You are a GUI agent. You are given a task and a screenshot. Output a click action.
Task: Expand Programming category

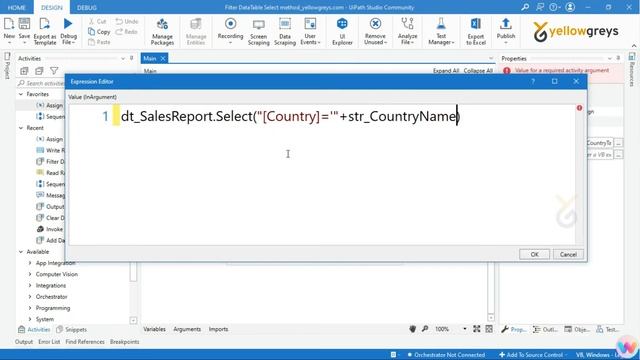[30, 308]
